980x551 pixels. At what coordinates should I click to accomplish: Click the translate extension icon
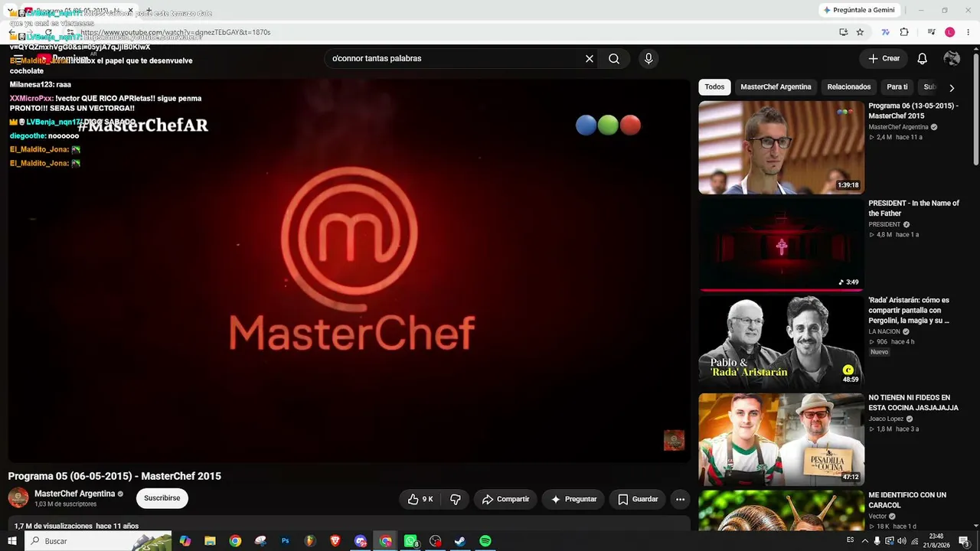(x=886, y=32)
